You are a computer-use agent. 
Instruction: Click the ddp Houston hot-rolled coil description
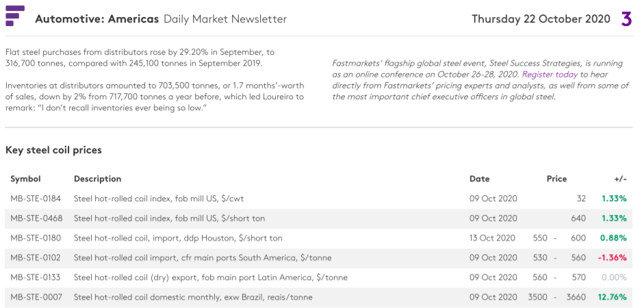178,238
